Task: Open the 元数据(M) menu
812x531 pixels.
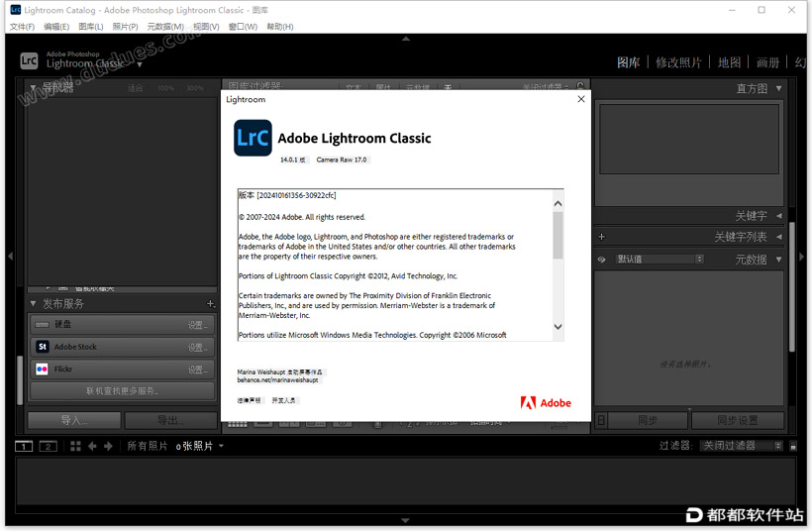Action: (165, 27)
